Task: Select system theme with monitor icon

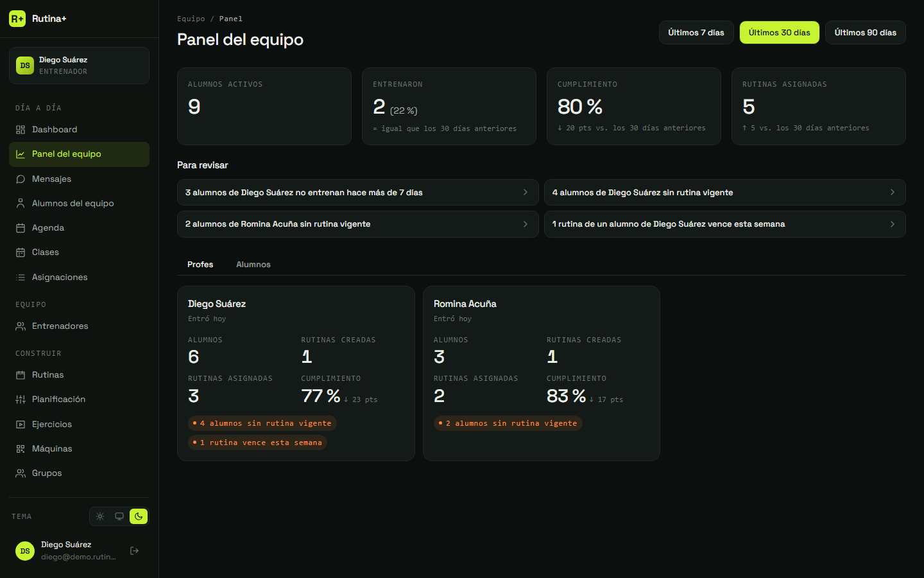Action: (119, 516)
